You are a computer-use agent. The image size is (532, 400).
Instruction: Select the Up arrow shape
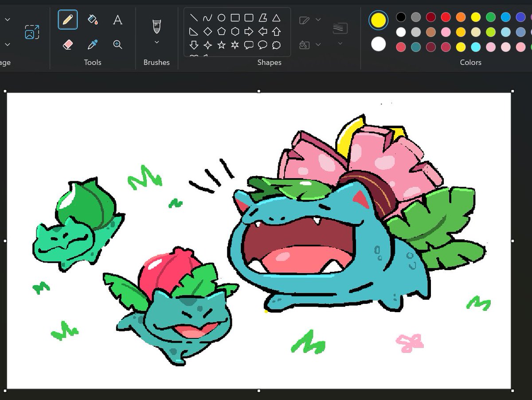pos(276,31)
